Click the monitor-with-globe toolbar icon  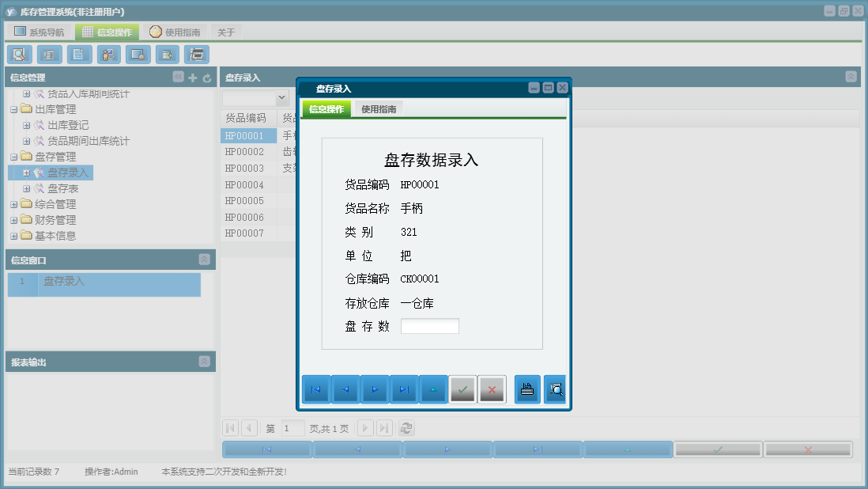(138, 54)
